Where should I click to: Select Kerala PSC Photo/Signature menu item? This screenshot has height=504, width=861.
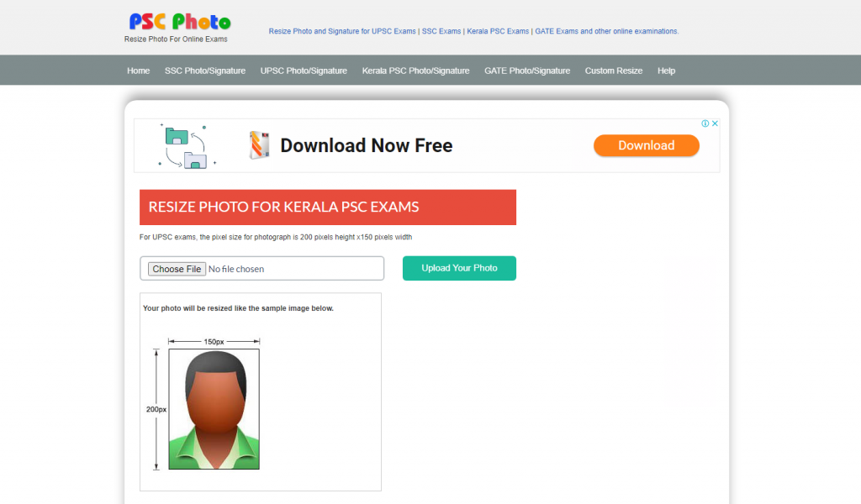click(415, 71)
